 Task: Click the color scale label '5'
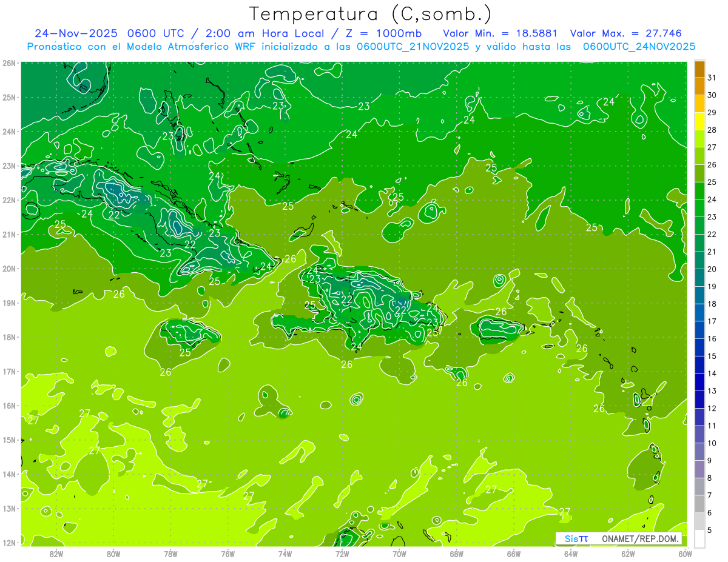pyautogui.click(x=710, y=530)
